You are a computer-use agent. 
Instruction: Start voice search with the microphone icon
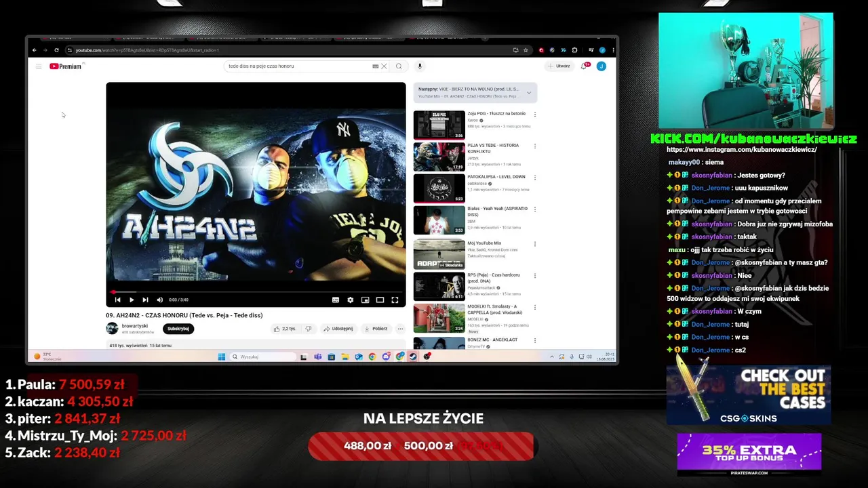click(420, 66)
